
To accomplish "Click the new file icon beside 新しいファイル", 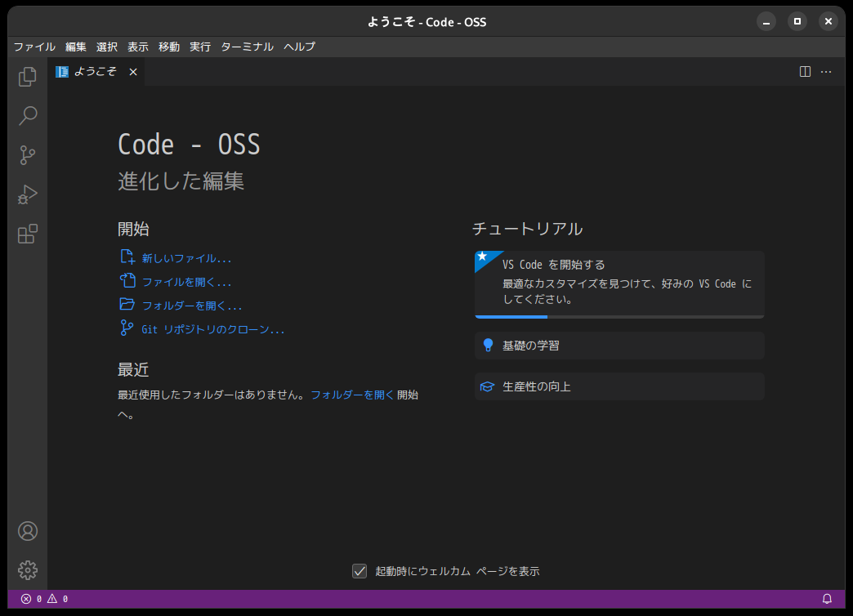I will [127, 257].
